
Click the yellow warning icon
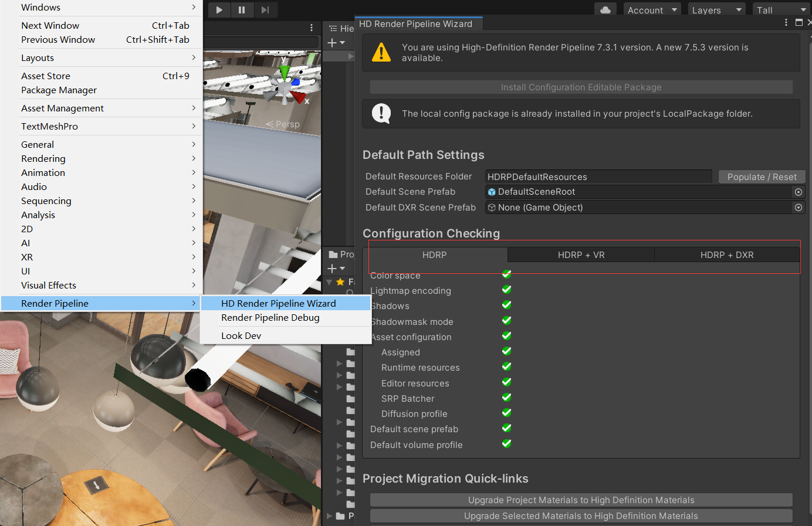click(381, 52)
